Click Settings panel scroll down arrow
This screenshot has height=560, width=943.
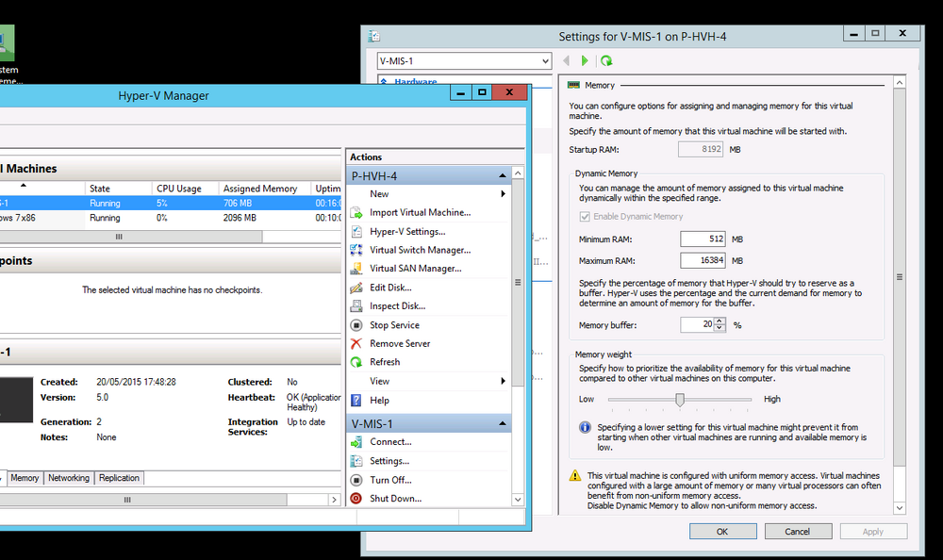[x=899, y=507]
